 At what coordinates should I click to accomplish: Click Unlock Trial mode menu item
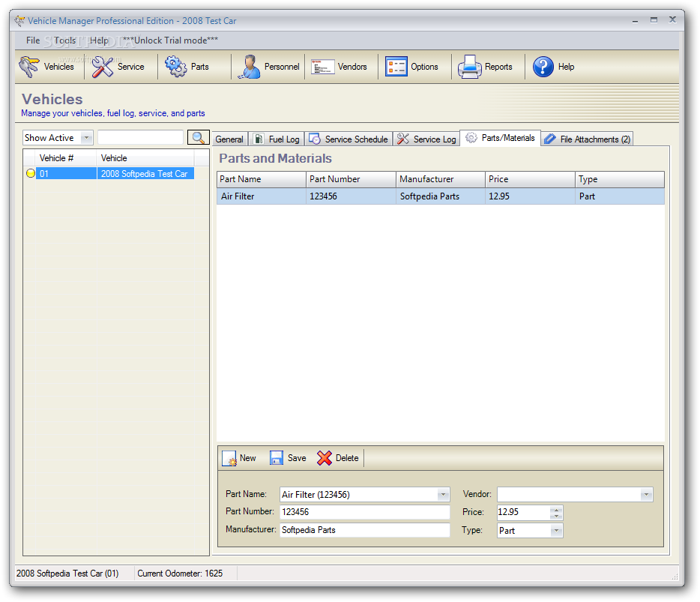(x=170, y=40)
